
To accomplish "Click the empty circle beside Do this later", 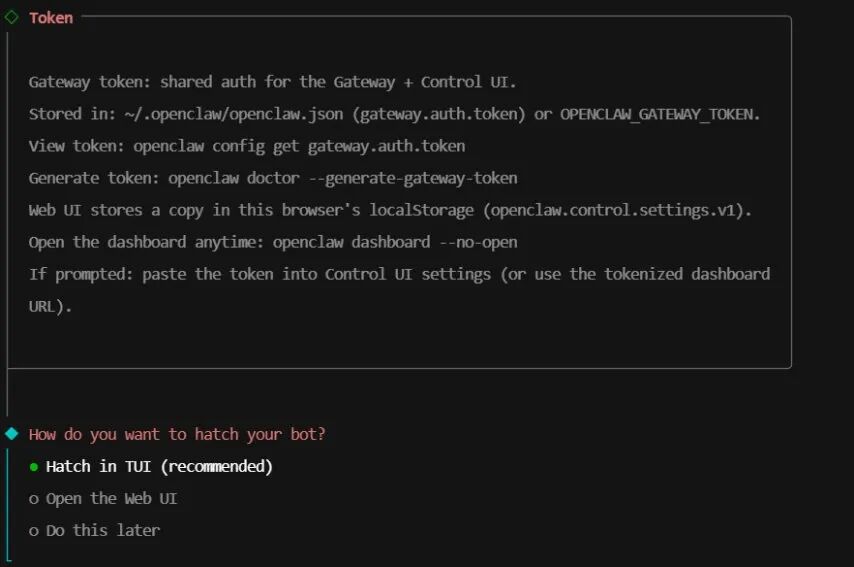I will (34, 531).
